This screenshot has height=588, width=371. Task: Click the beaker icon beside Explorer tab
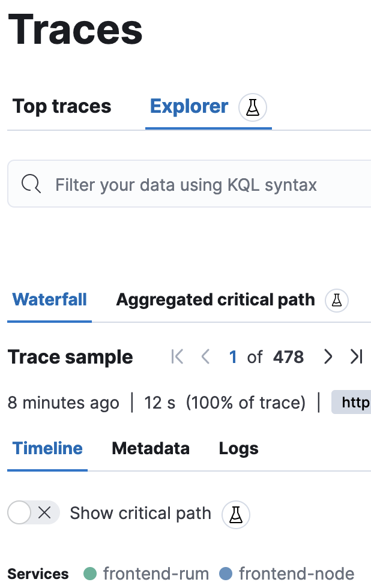coord(252,107)
